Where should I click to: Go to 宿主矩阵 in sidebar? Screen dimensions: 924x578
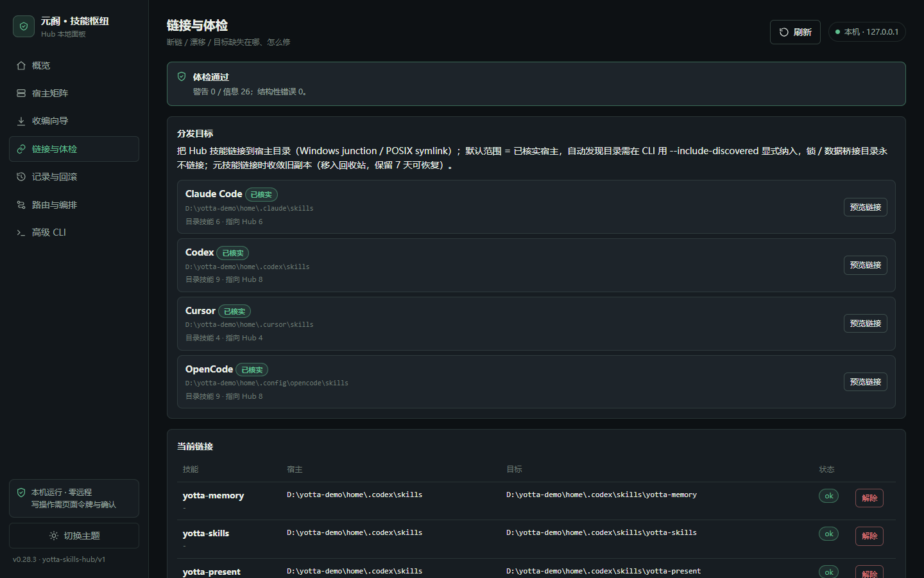(74, 93)
